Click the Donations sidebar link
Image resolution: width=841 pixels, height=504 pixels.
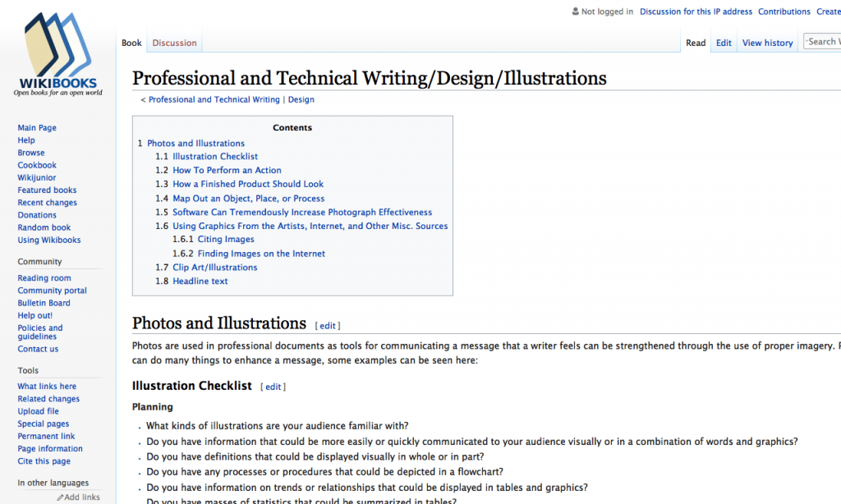click(36, 214)
